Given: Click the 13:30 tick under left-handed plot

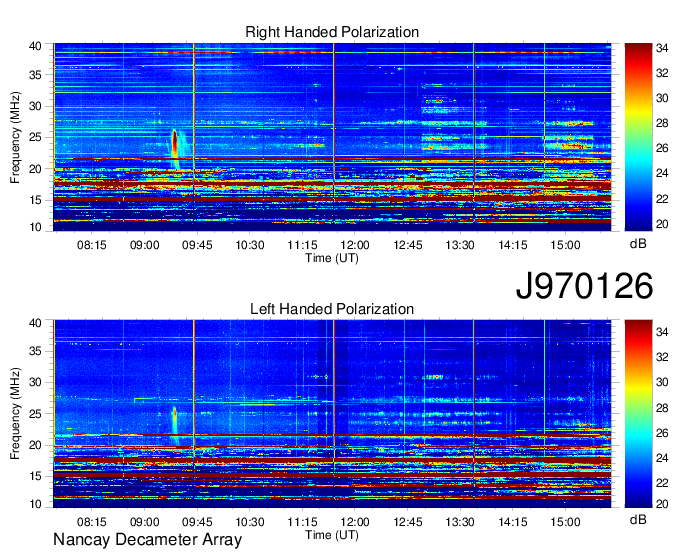Looking at the screenshot, I should [460, 522].
